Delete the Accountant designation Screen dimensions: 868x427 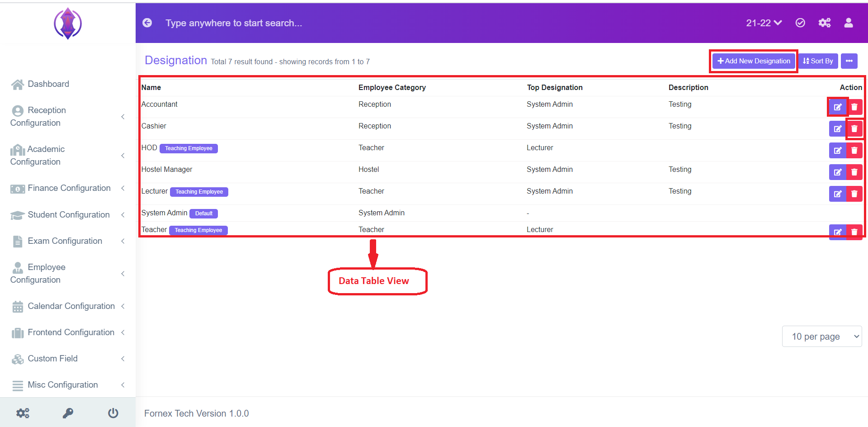click(854, 107)
